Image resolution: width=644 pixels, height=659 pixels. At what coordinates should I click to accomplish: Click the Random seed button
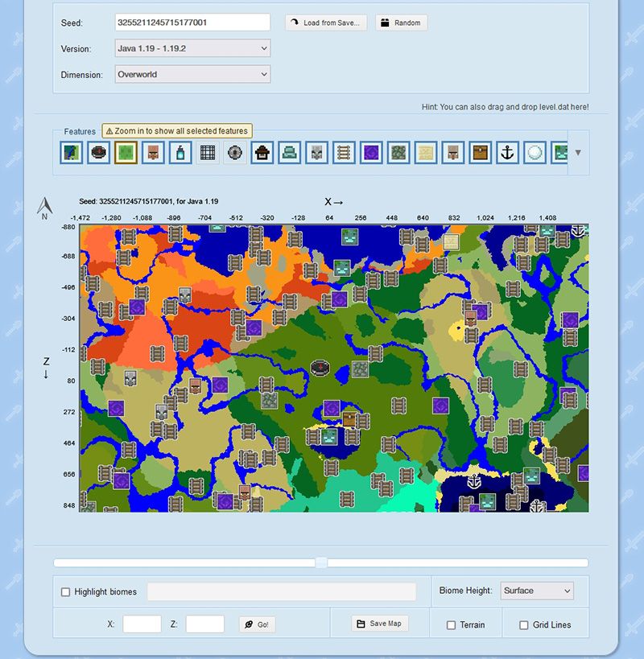point(400,23)
